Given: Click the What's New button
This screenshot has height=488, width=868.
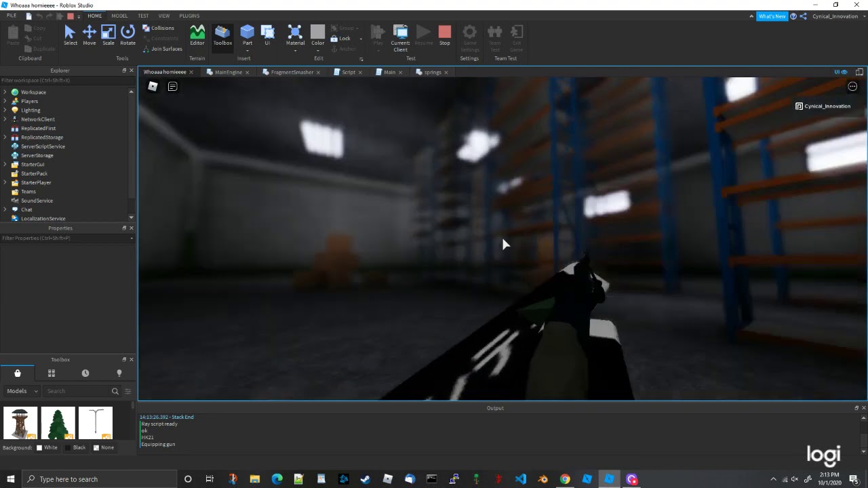Looking at the screenshot, I should click(772, 16).
